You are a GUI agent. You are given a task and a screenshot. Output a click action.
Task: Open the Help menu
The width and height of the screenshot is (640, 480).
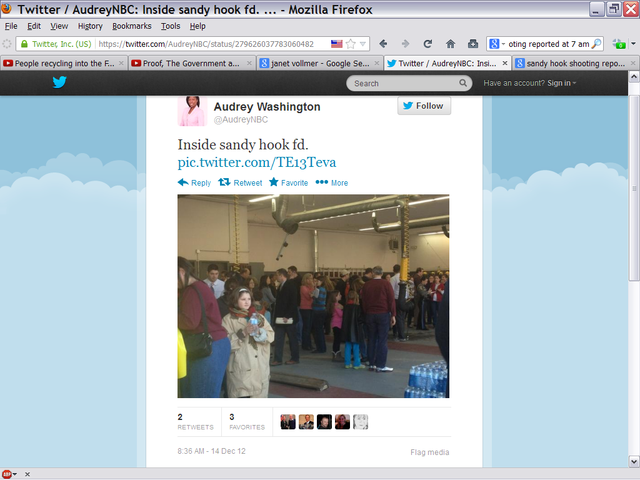[x=198, y=26]
